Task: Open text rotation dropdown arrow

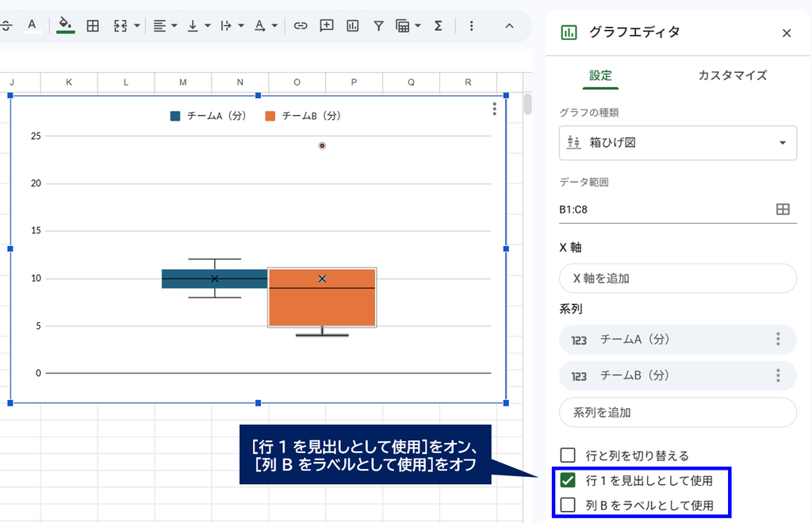Action: click(x=274, y=25)
